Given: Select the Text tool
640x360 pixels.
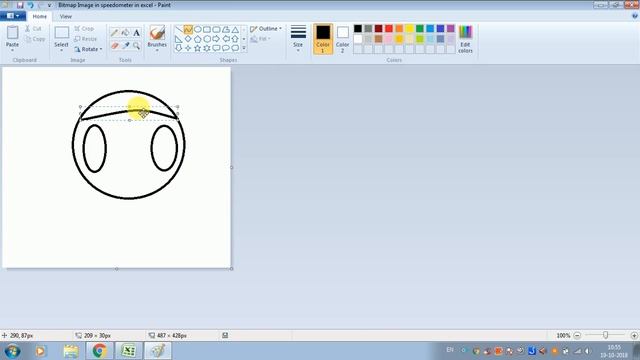Looking at the screenshot, I should 136,33.
